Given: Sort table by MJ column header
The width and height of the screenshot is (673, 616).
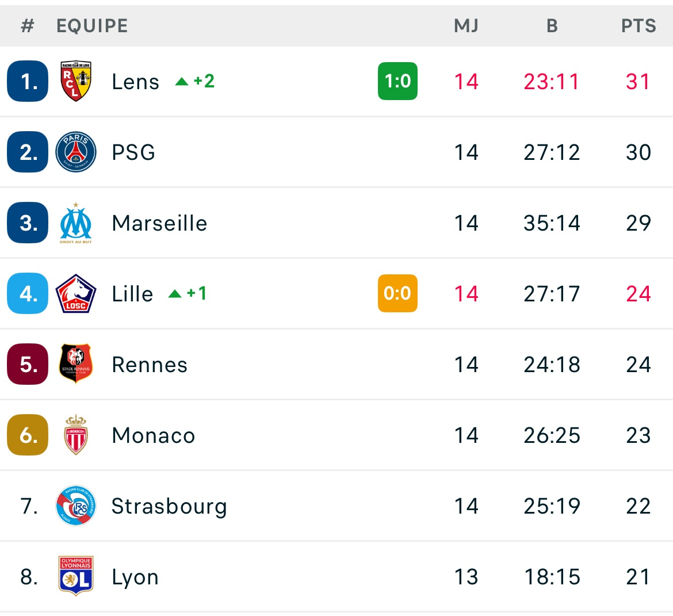Looking at the screenshot, I should [466, 26].
